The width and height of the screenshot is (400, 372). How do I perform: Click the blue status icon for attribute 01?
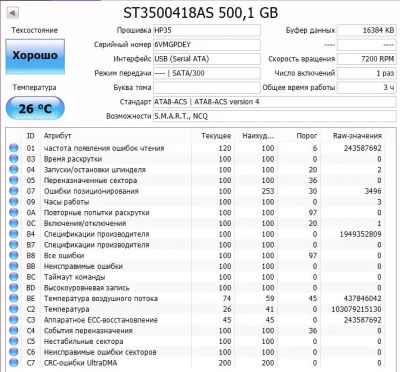tap(14, 148)
